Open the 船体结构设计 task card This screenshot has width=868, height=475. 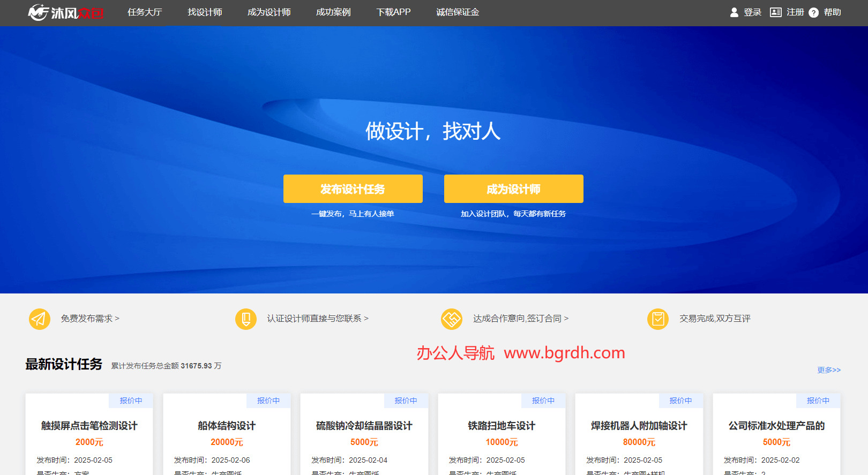(227, 426)
